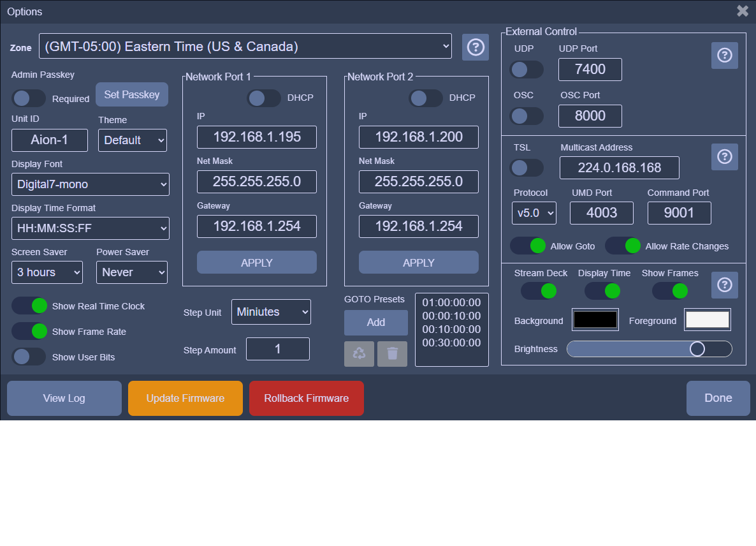Turn off Allow Rate Changes

(x=623, y=246)
